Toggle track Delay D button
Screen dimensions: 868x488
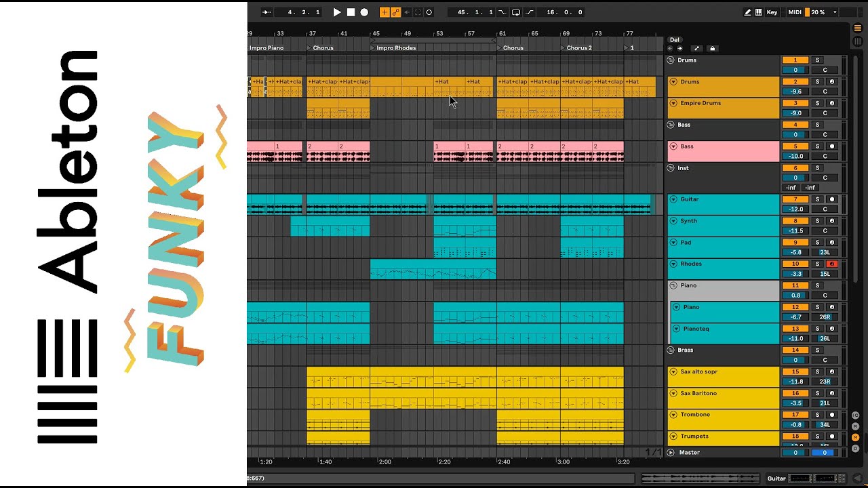coord(856,448)
